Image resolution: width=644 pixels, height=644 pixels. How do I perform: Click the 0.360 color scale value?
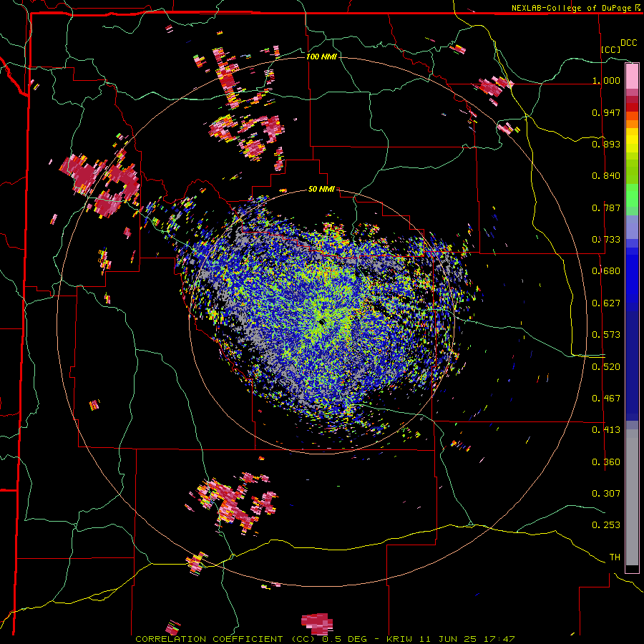click(606, 462)
